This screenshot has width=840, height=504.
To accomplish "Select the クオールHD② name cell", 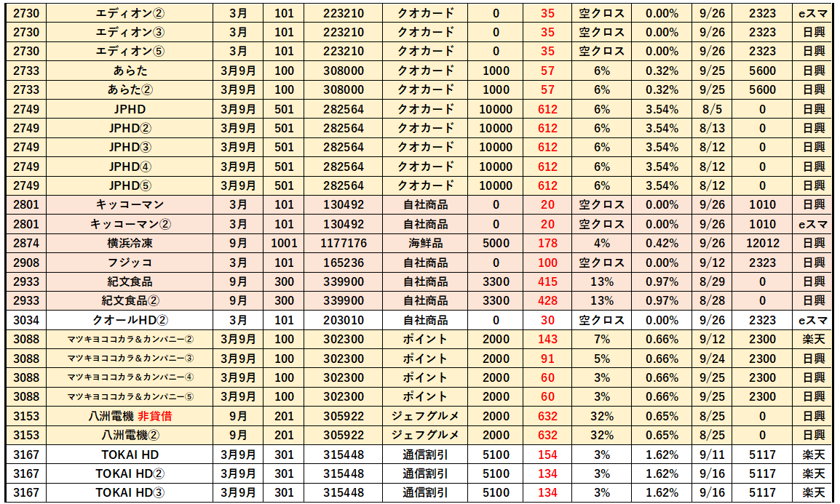I will coord(130,320).
